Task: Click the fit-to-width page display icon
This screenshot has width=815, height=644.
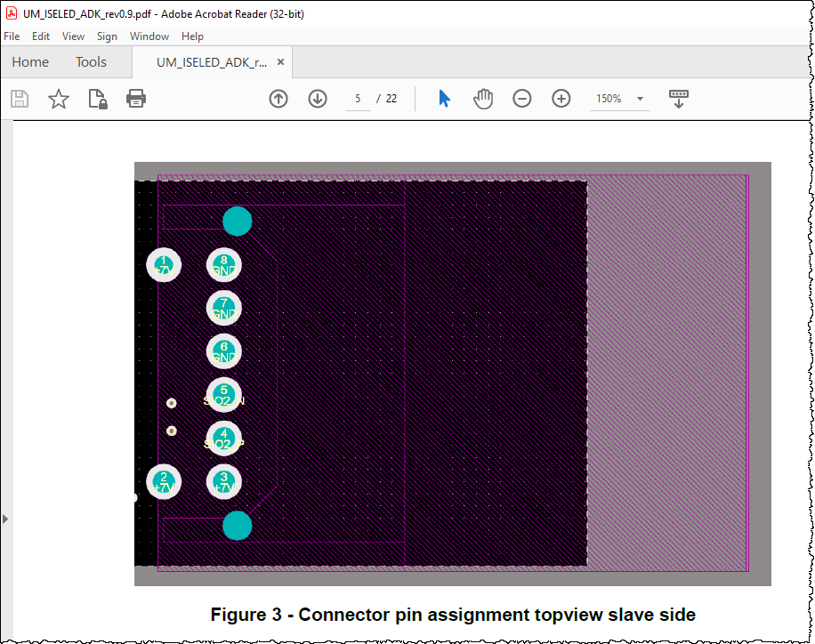Action: pos(678,99)
